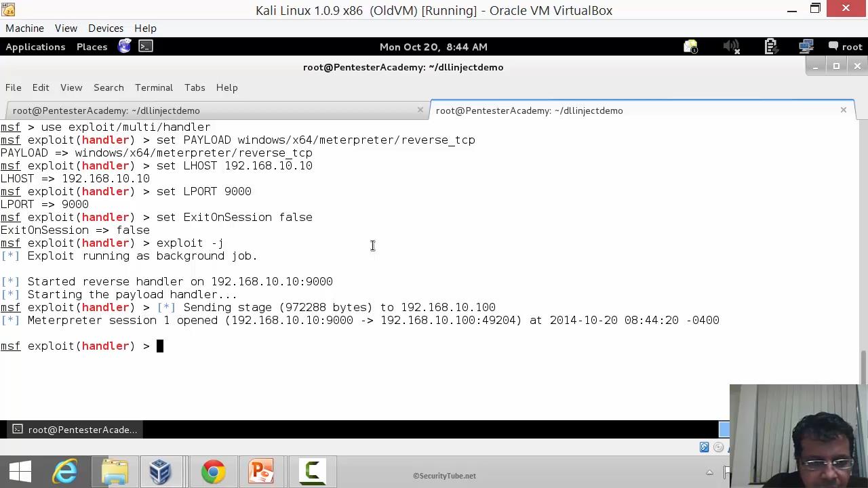Open File Explorer from the Windows taskbar
The image size is (868, 488).
pyautogui.click(x=115, y=472)
